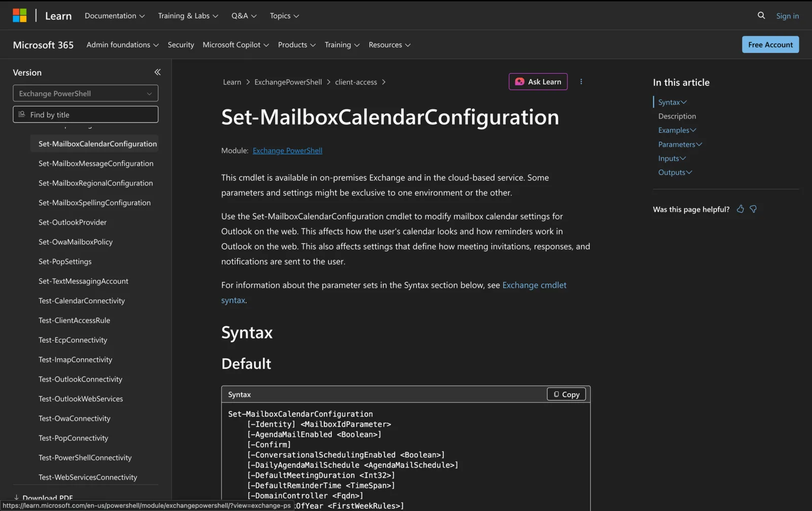Jump to Syntax in article outline
The width and height of the screenshot is (812, 511).
point(672,102)
